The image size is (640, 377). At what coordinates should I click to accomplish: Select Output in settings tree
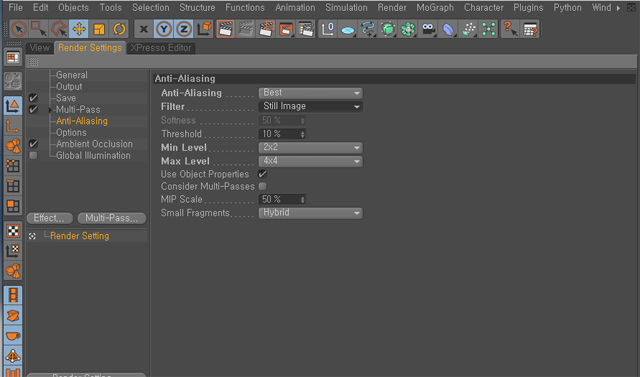click(69, 86)
